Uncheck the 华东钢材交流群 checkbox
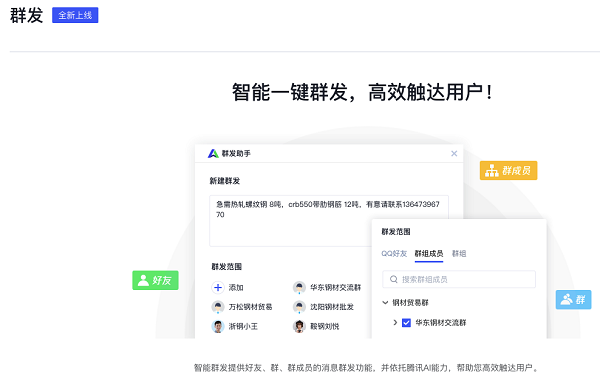 coord(406,323)
